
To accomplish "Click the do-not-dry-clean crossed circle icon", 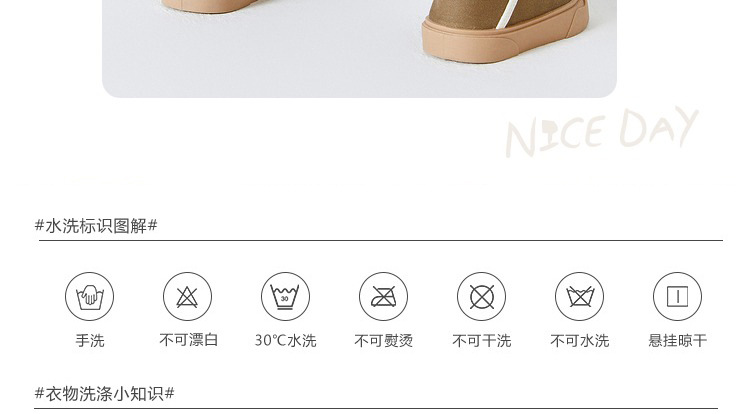I will (481, 296).
